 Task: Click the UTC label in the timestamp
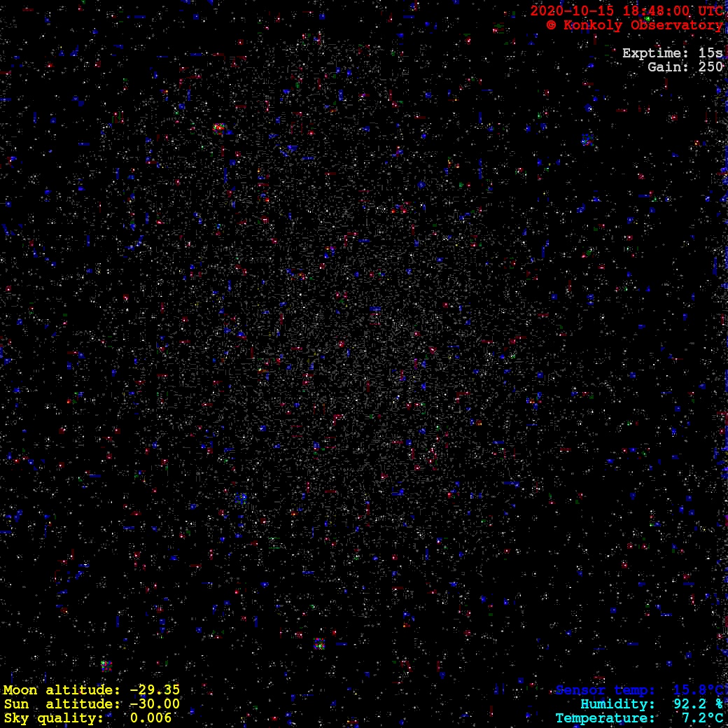pyautogui.click(x=710, y=11)
